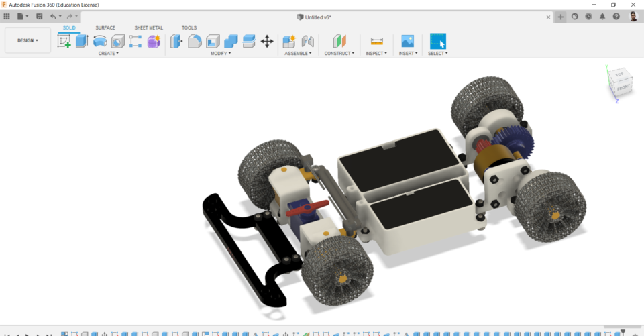The width and height of the screenshot is (644, 336).
Task: Select the Fillet tool
Action: pyautogui.click(x=195, y=41)
